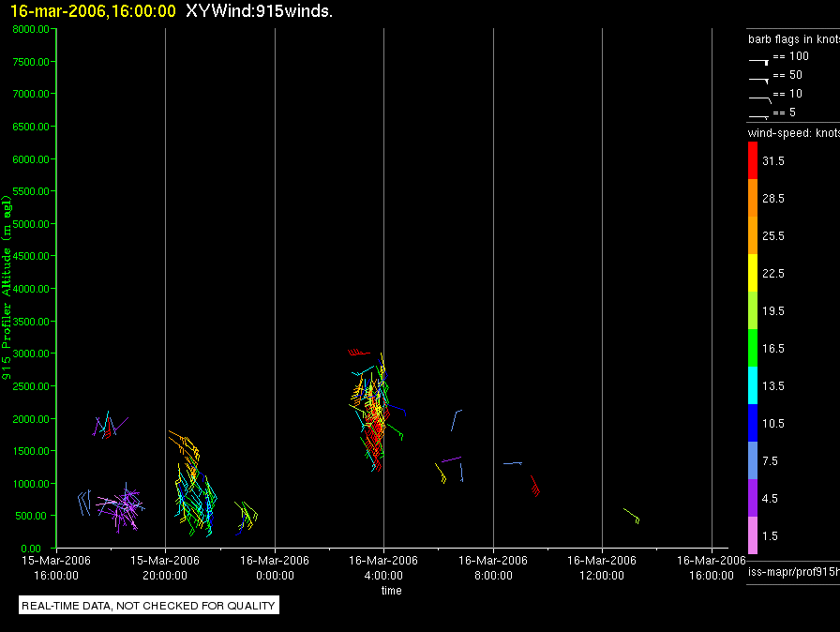
Task: Click the 16-Mar-2006 4:00:00 time axis label
Action: (383, 567)
